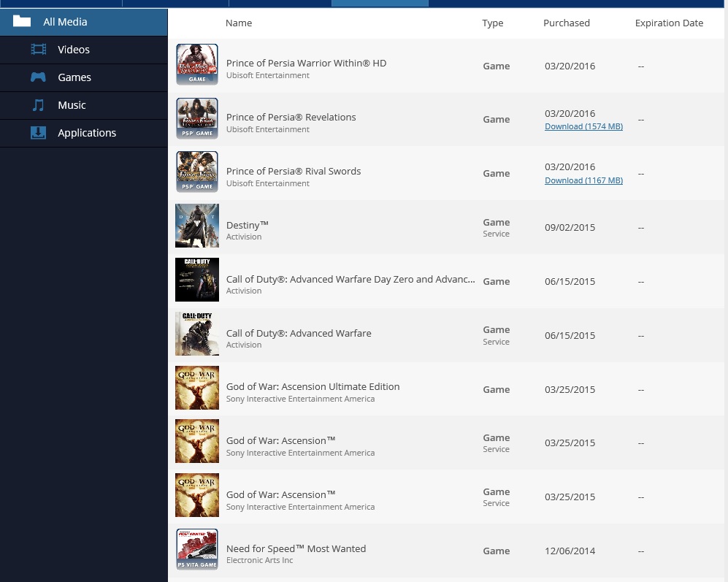728x582 pixels.
Task: Click "Ubisoft Entertainment" under Warrior Within HD
Action: [x=267, y=75]
